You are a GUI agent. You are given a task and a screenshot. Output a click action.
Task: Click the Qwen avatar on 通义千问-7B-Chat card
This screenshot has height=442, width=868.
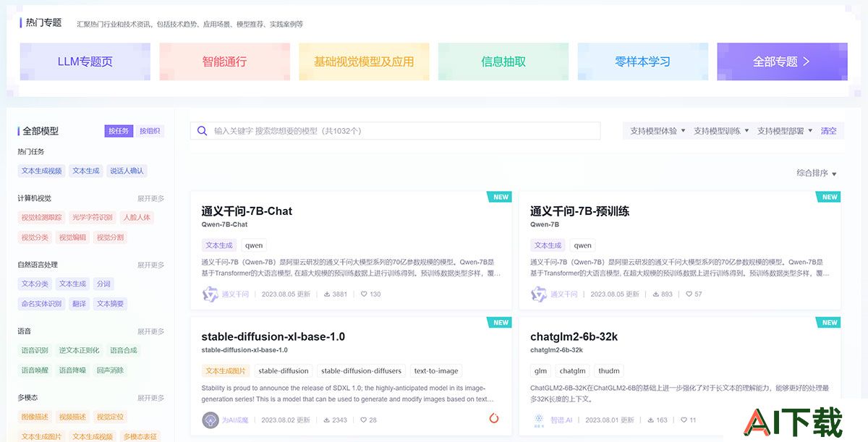tap(210, 294)
